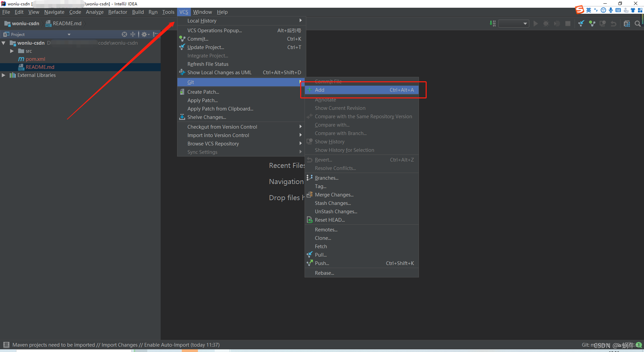Choose Branches in Git submenu

point(362,178)
